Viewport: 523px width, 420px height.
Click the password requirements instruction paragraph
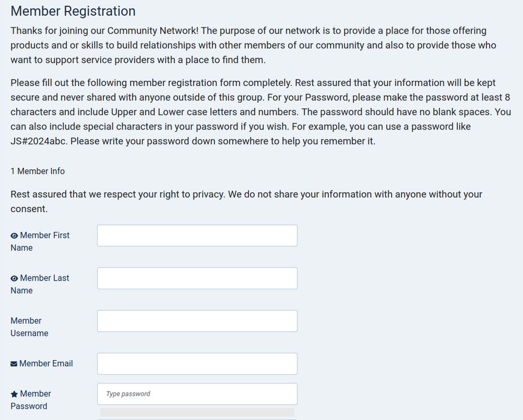click(256, 112)
